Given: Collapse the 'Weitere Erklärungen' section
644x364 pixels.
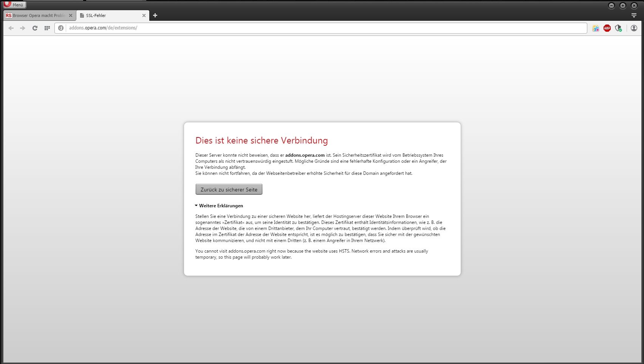Looking at the screenshot, I should click(219, 206).
